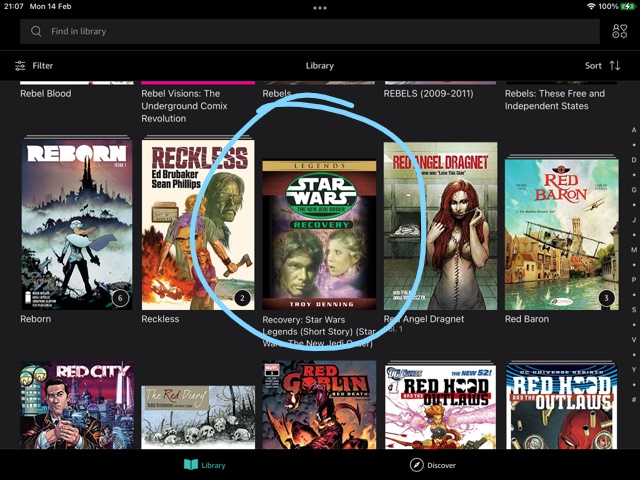Tap the sort arrows icon

615,66
